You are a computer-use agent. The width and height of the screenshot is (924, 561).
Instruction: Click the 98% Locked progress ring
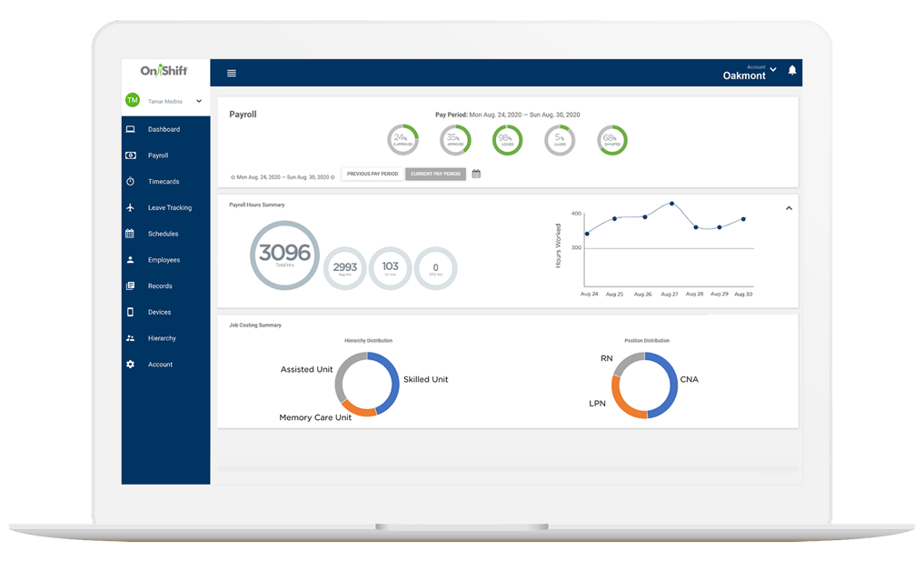(x=507, y=140)
